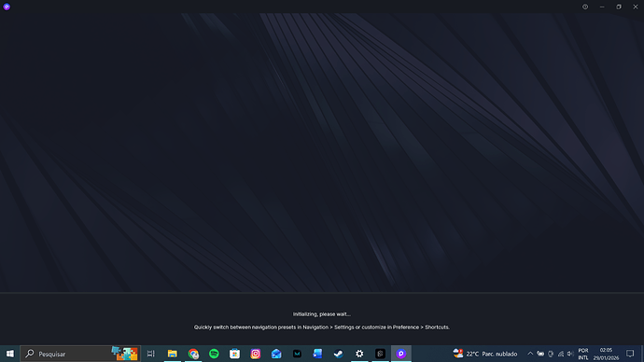Open the Mail app on the taskbar

coord(276,354)
